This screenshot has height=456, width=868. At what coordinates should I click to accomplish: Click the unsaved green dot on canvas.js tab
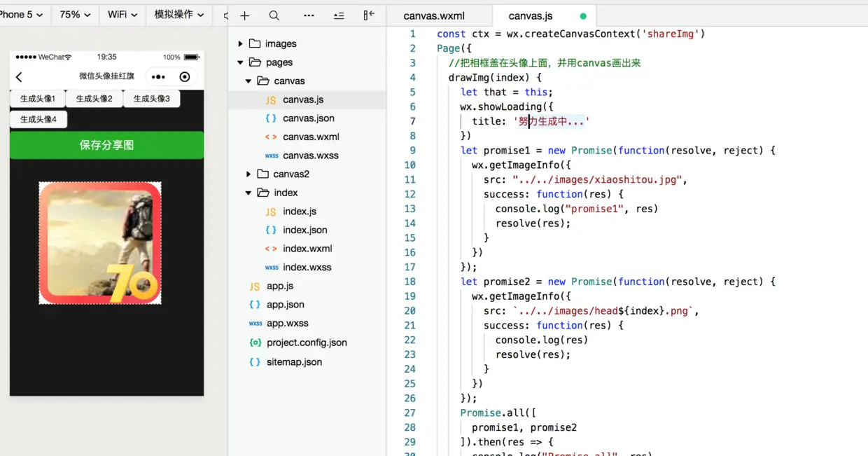[583, 15]
